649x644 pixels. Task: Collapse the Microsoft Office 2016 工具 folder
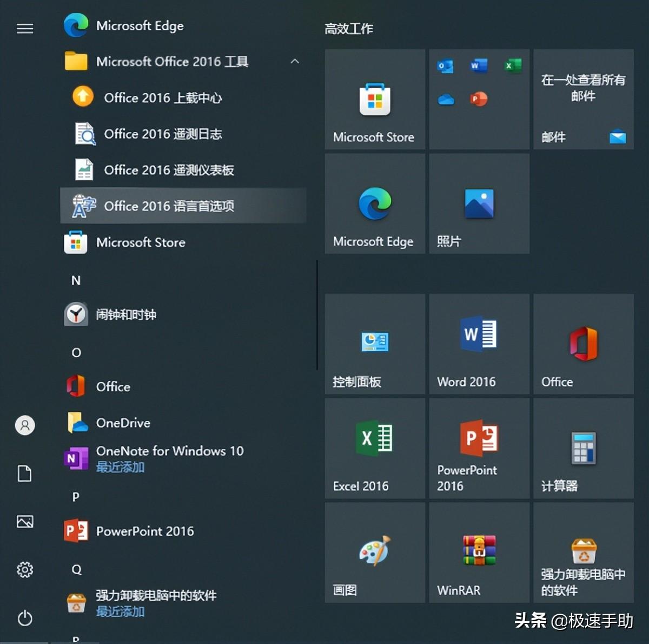(295, 62)
